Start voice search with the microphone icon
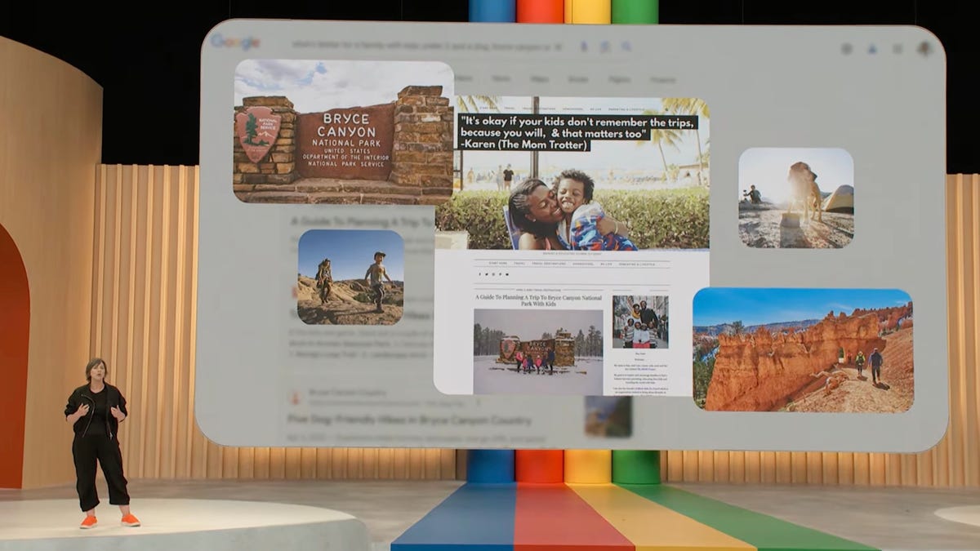Screen dimensions: 980x551 (x=584, y=46)
